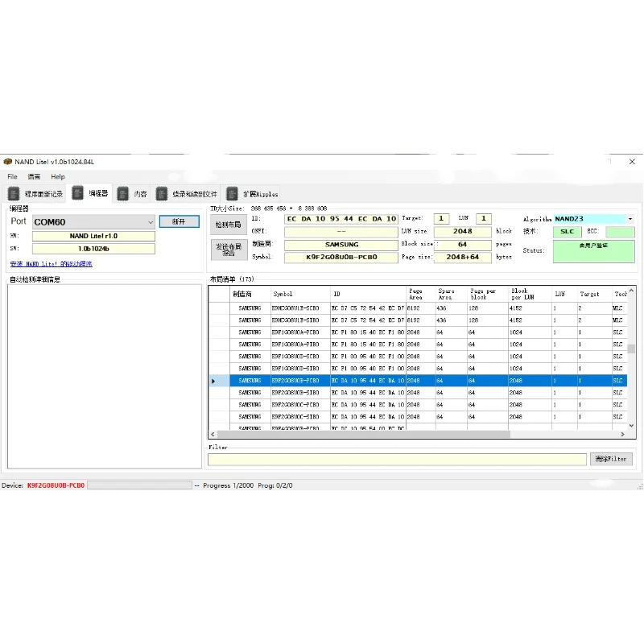Click the 发送布局报告 send report button
The height and width of the screenshot is (644, 644).
[229, 250]
